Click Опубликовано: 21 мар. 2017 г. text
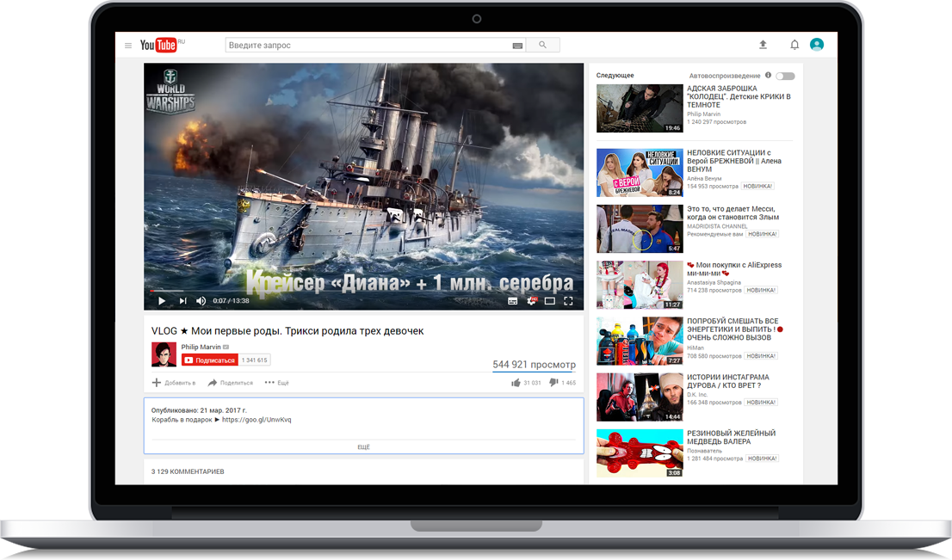 (199, 410)
